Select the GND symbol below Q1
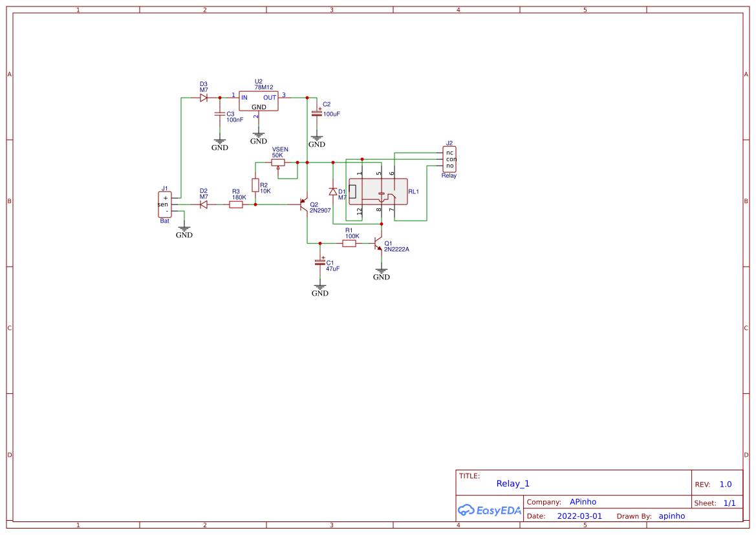The height and width of the screenshot is (535, 756). (x=382, y=270)
